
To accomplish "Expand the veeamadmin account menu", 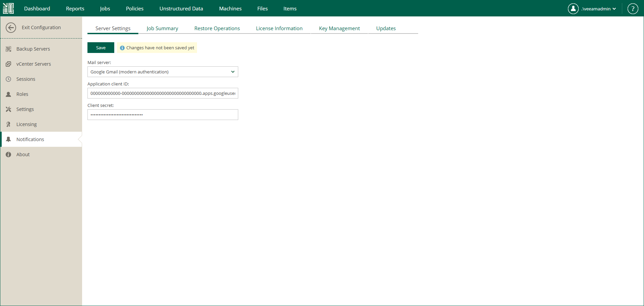I will 596,8.
